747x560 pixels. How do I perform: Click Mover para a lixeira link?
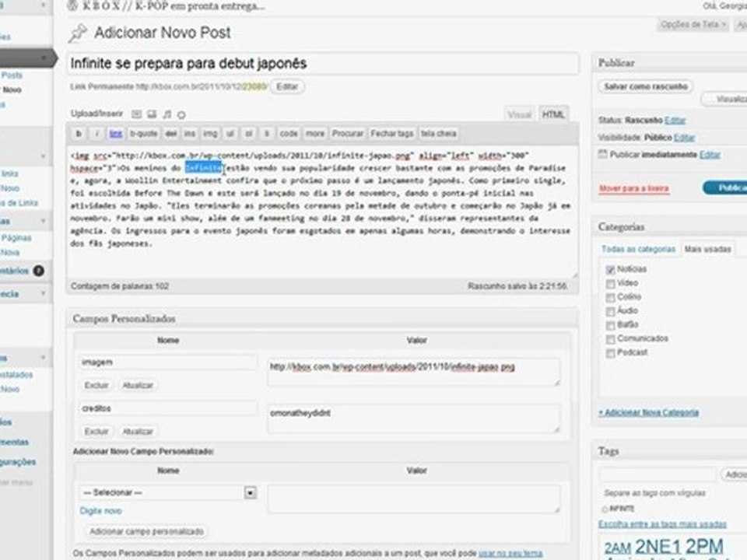coord(633,188)
